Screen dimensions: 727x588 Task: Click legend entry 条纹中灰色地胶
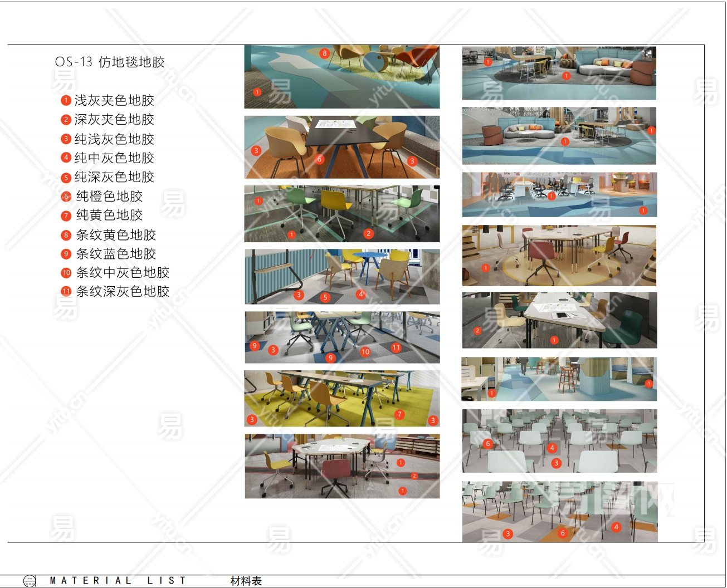[x=115, y=273]
